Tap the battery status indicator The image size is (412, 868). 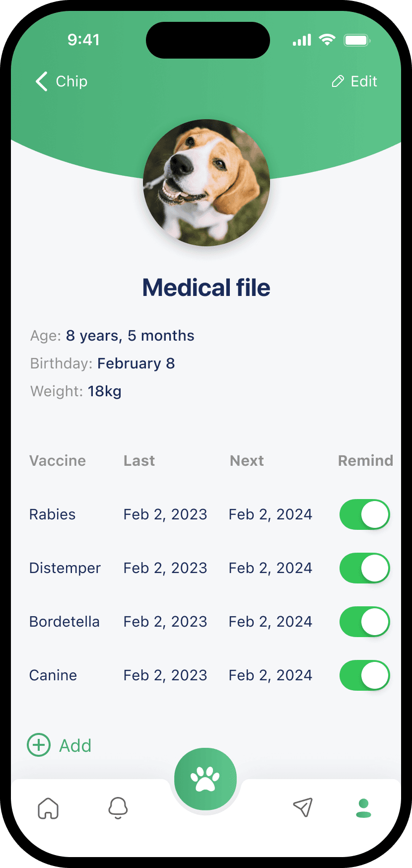tap(357, 40)
